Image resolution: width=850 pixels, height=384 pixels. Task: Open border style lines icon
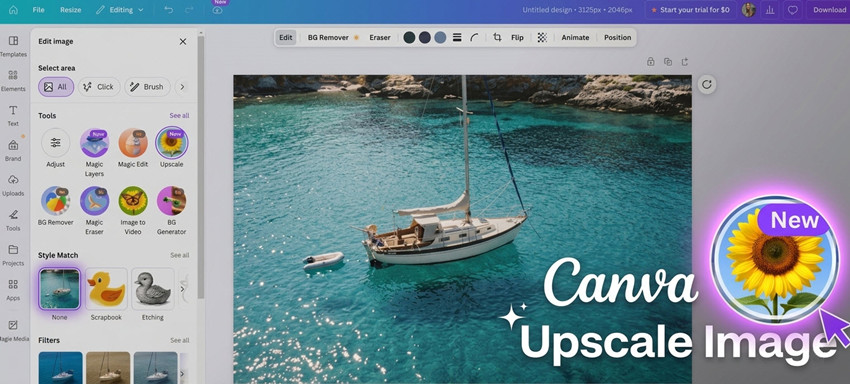[x=457, y=37]
